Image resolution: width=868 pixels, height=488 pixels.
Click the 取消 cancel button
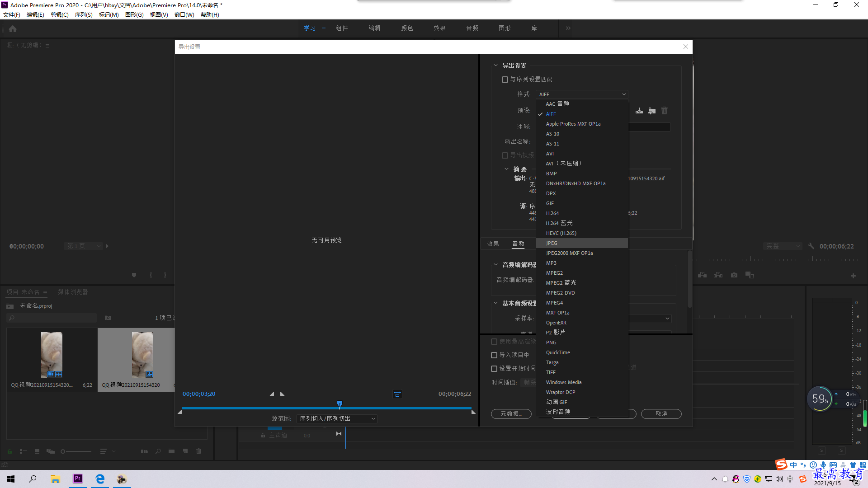[x=661, y=414]
